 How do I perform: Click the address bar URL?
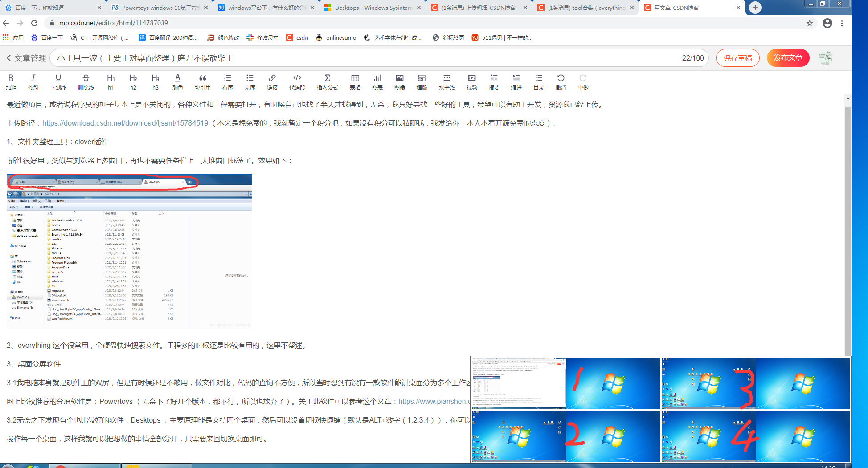(x=114, y=23)
